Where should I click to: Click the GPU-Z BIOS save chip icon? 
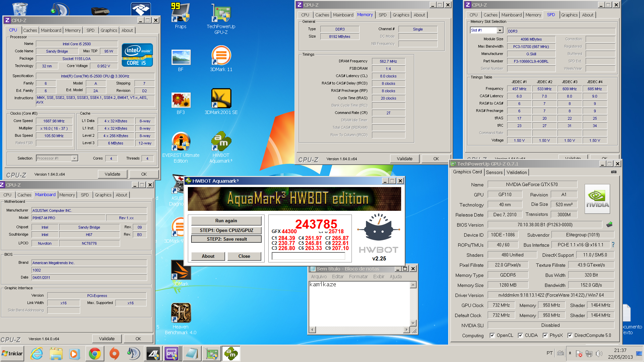pyautogui.click(x=609, y=224)
